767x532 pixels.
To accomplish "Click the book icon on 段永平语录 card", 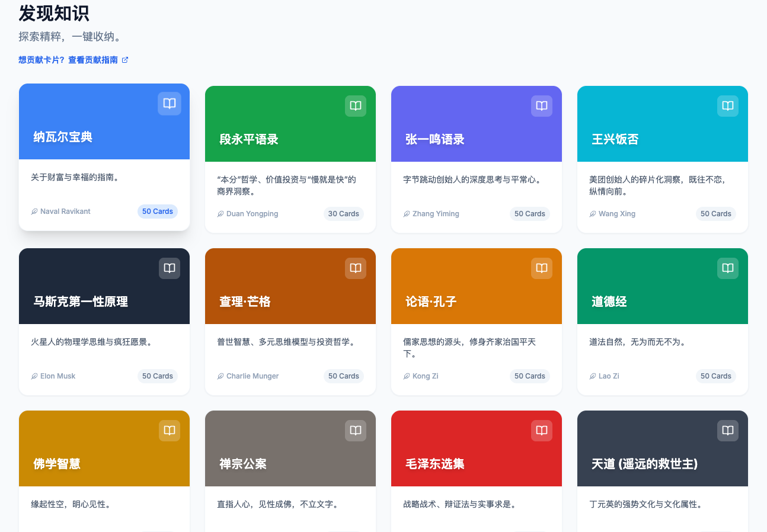I will coord(356,106).
